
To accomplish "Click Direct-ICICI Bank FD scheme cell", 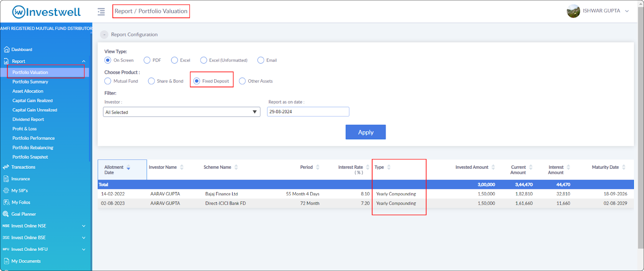I will tap(225, 203).
